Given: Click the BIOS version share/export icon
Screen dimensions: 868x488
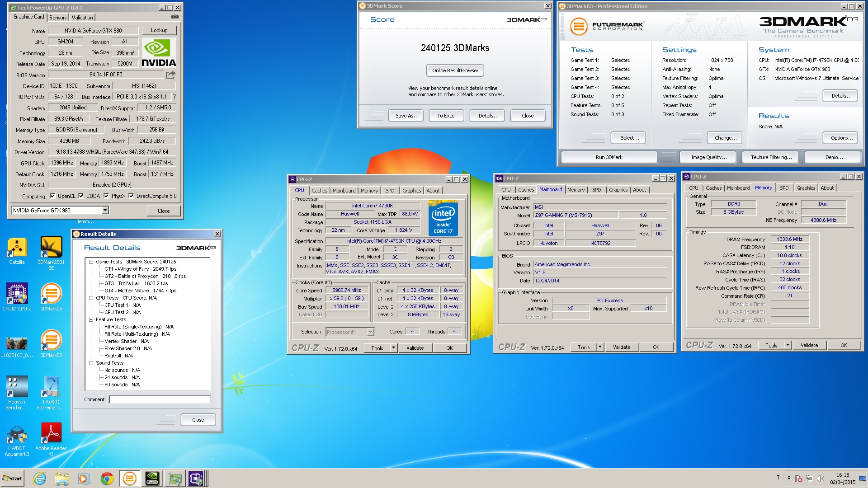Looking at the screenshot, I should tap(170, 75).
